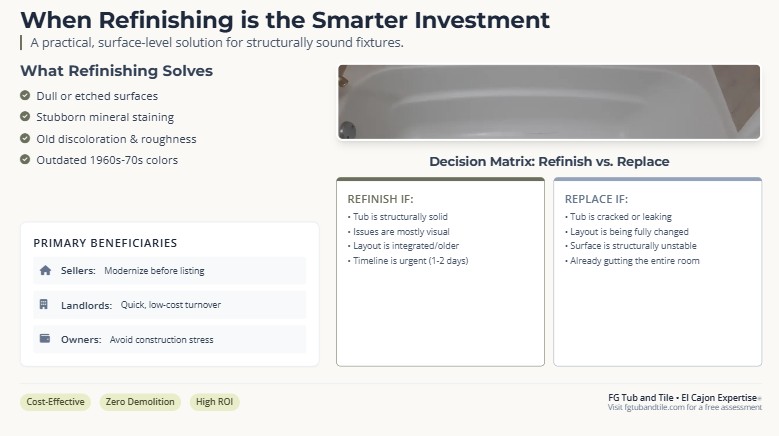Click the REPLACE IF card heading
This screenshot has width=779, height=436.
(x=596, y=199)
